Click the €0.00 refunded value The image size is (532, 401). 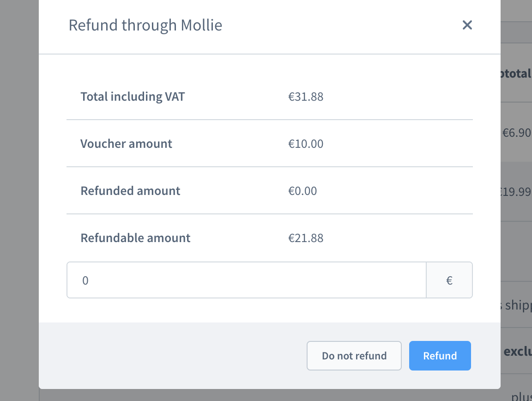pyautogui.click(x=302, y=191)
